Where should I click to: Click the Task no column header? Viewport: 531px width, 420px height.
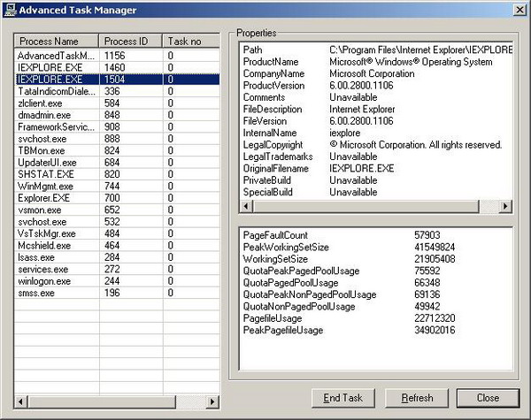click(189, 42)
